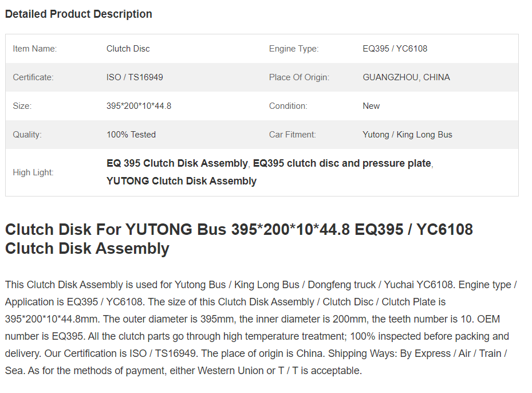Click the Place Of Origin label
Image resolution: width=532 pixels, height=393 pixels.
299,77
